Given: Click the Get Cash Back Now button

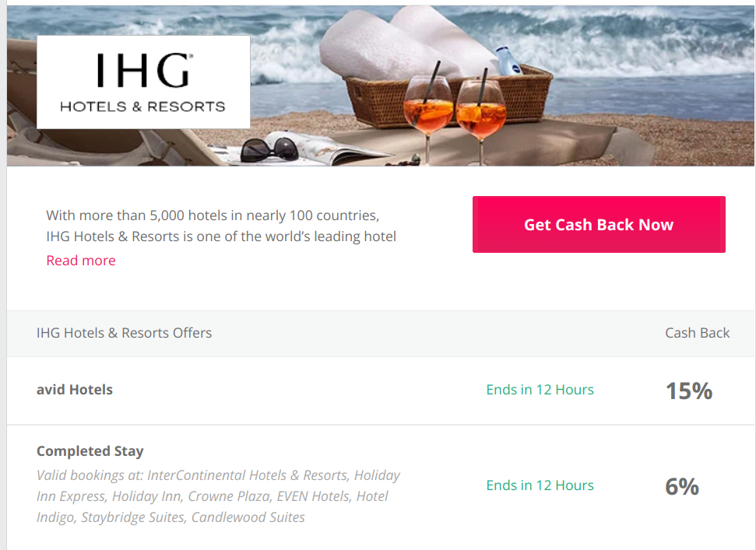Looking at the screenshot, I should pyautogui.click(x=599, y=224).
